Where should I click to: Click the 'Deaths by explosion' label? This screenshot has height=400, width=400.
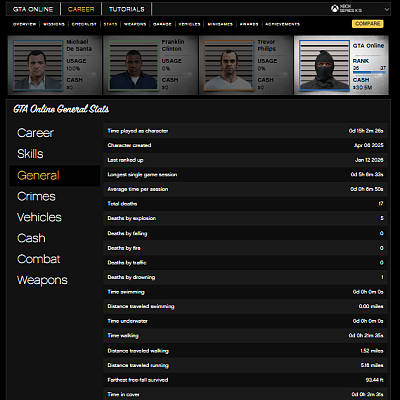[132, 218]
